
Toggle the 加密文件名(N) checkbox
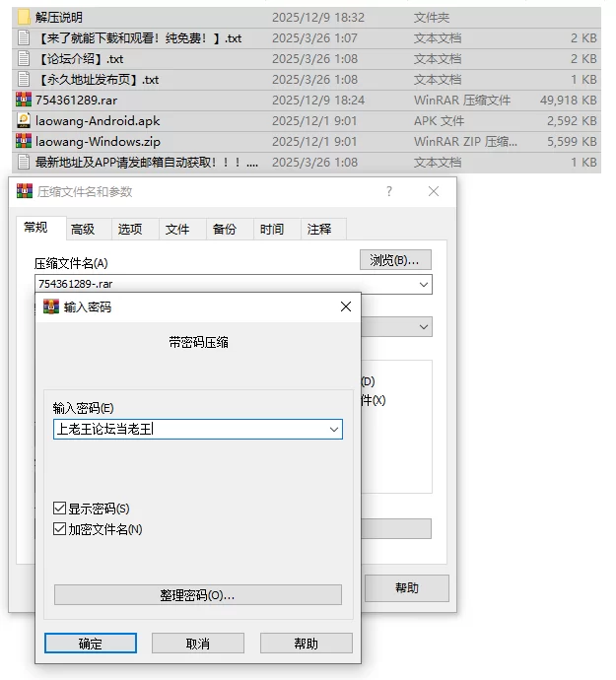tap(59, 528)
